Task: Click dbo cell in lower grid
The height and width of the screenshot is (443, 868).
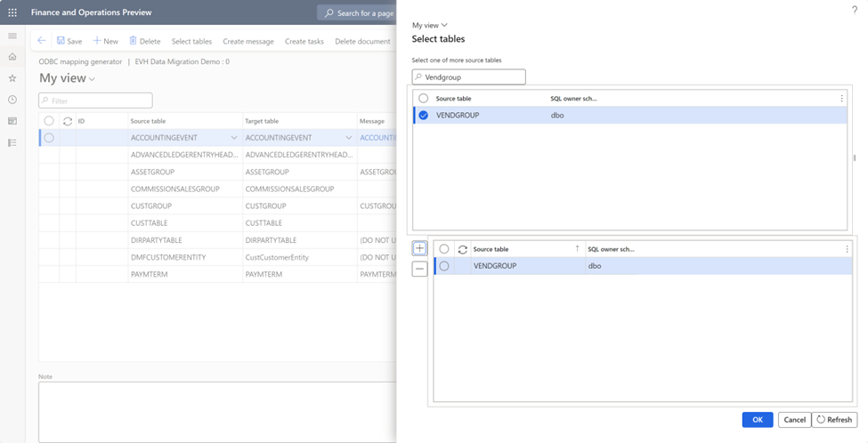Action: coord(595,266)
